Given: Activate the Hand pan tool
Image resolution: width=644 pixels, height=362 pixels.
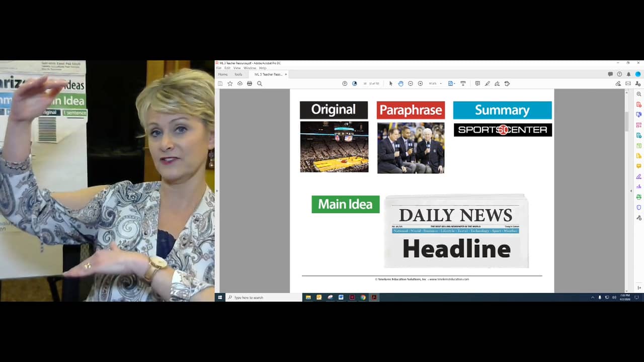Looking at the screenshot, I should pos(400,83).
